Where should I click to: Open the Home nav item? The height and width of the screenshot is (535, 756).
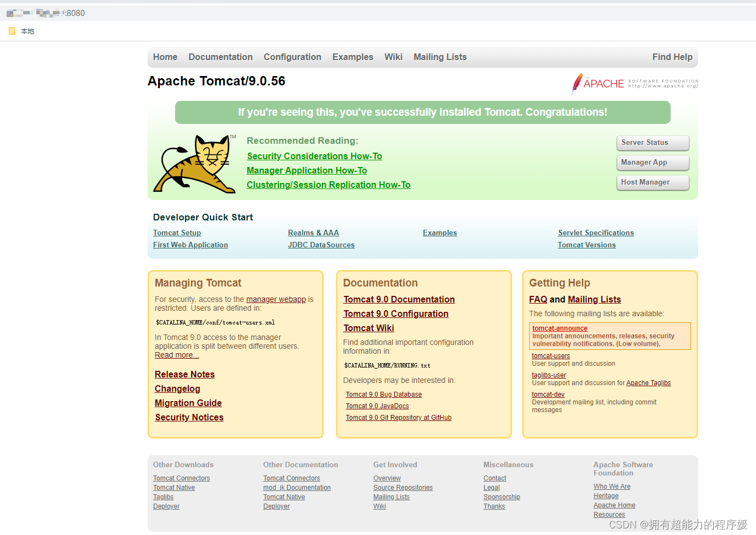pyautogui.click(x=165, y=57)
